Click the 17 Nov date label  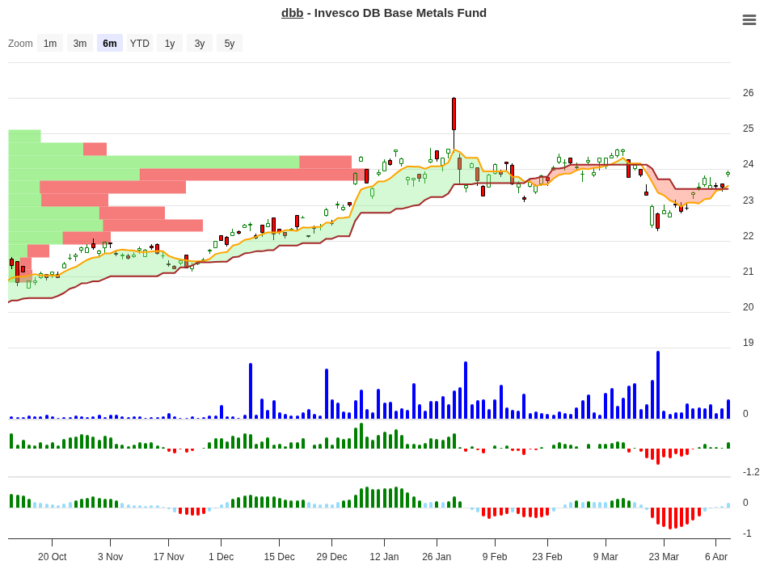pos(168,557)
